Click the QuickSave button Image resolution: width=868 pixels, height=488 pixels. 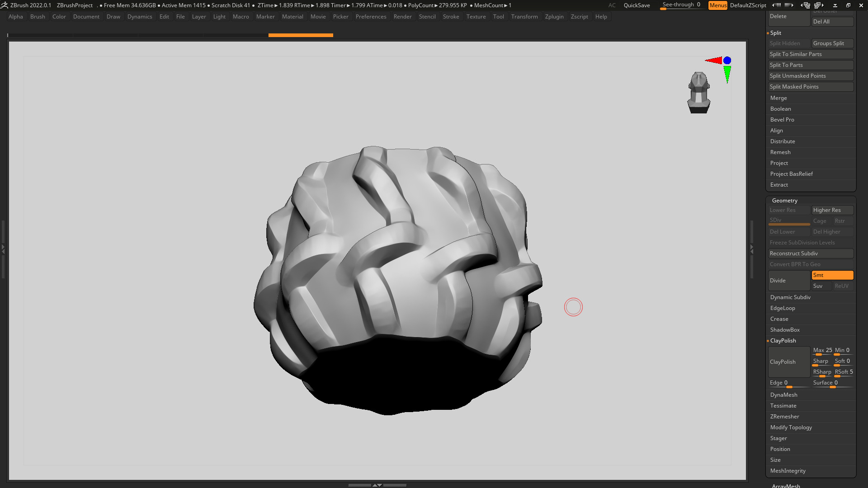tap(637, 5)
